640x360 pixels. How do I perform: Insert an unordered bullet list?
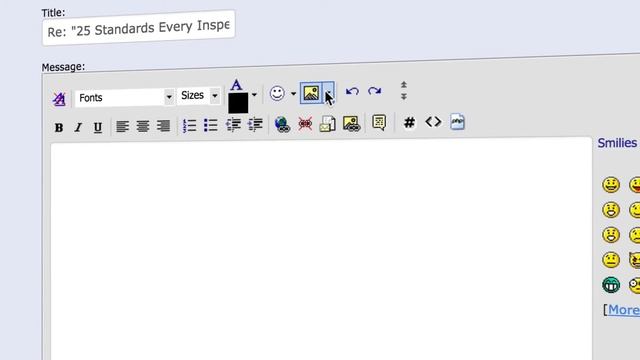[211, 125]
